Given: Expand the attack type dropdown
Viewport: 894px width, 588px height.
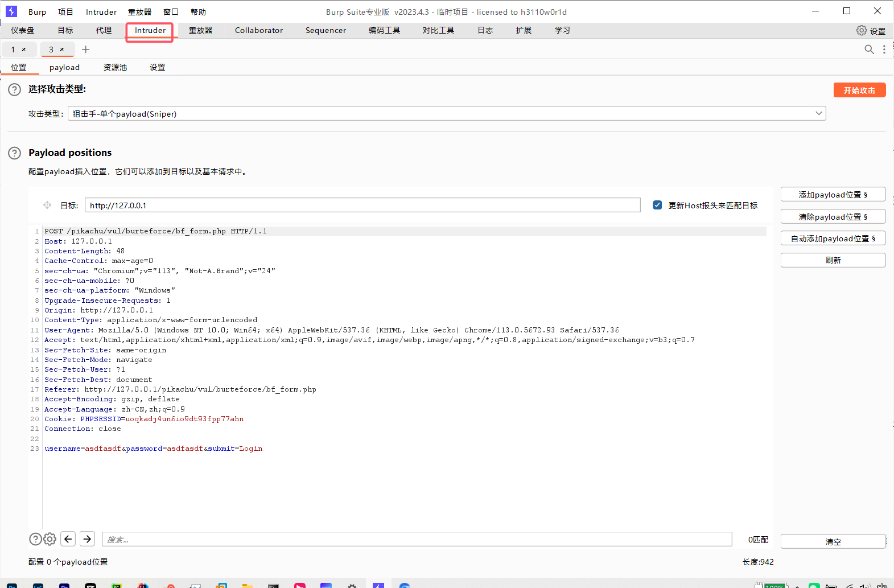Looking at the screenshot, I should (819, 113).
